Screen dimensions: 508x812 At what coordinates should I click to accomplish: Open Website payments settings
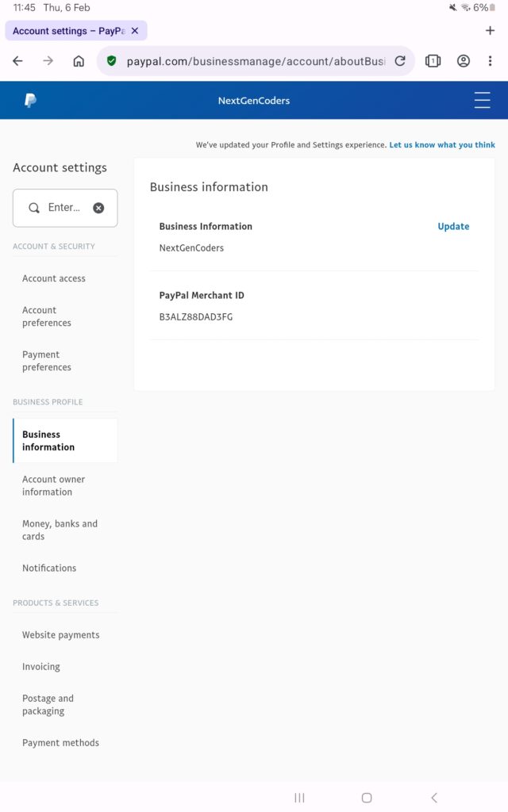point(61,635)
